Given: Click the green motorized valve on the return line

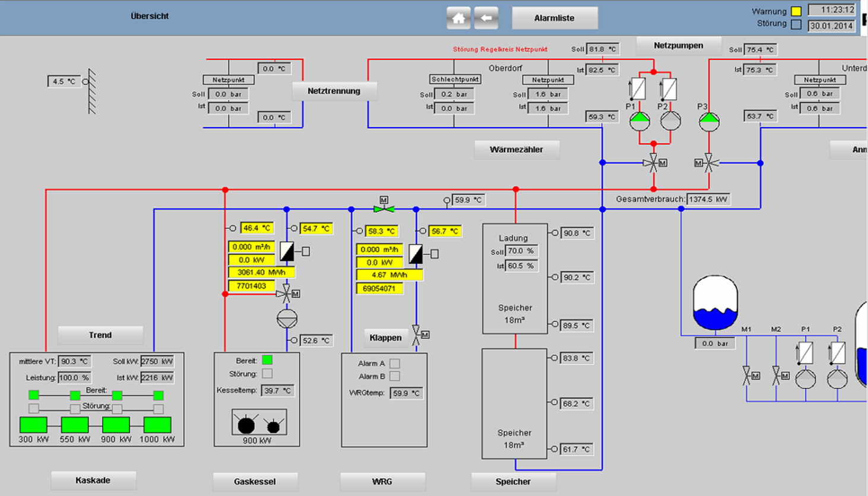Looking at the screenshot, I should pos(384,208).
